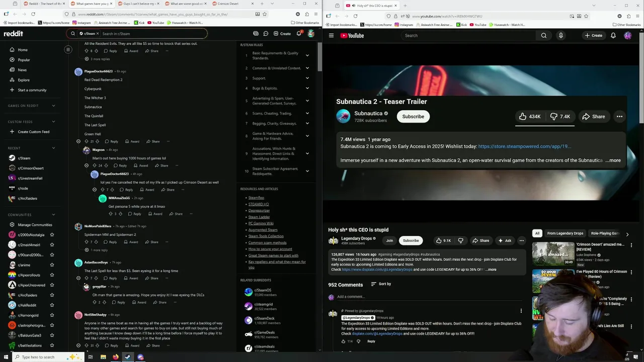Open YouTube notifications bell
The height and width of the screenshot is (362, 644).
pos(613,36)
